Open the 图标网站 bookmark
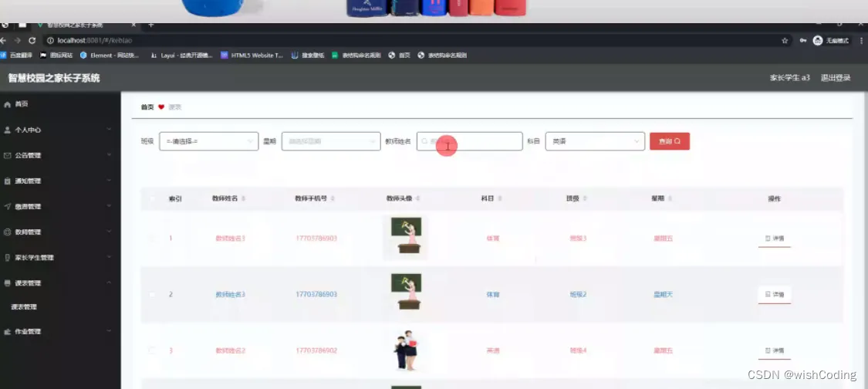This screenshot has height=389, width=868. coord(56,56)
